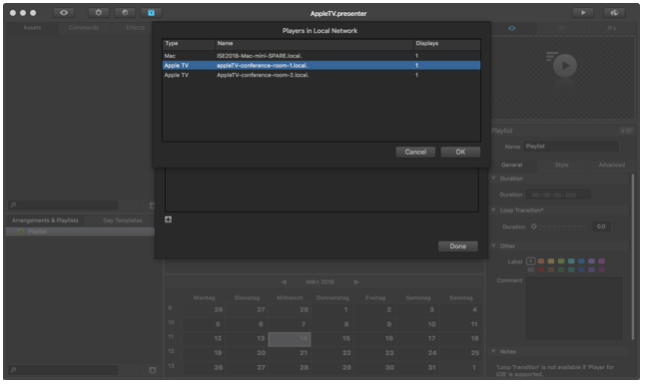Screen dimensions: 645x385
Task: Open the search inspector tab
Action: pos(611,28)
